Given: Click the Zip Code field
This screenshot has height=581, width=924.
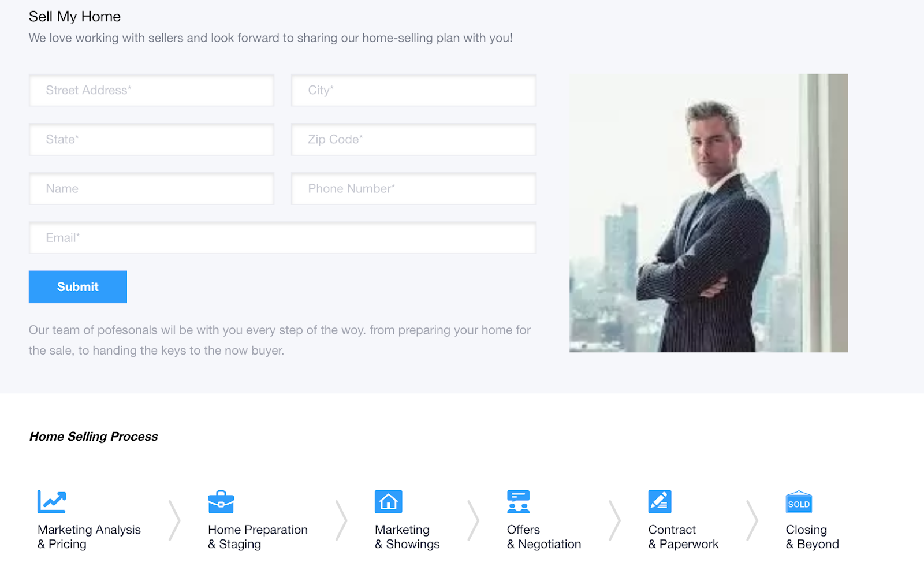Looking at the screenshot, I should (x=413, y=139).
